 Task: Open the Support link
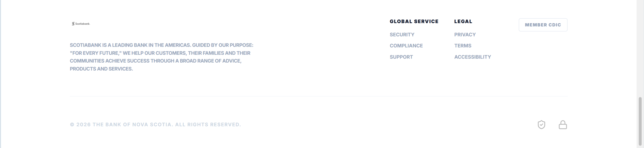pyautogui.click(x=401, y=57)
